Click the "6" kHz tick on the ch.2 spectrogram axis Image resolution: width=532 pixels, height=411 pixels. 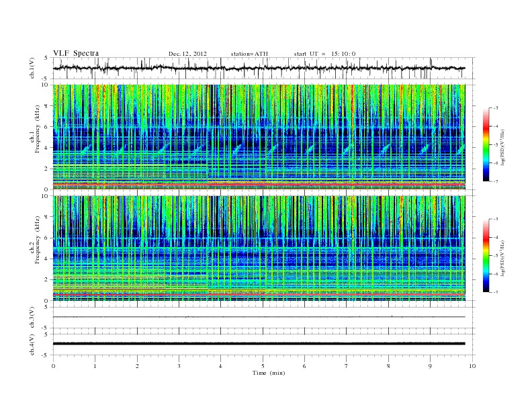pyautogui.click(x=46, y=238)
